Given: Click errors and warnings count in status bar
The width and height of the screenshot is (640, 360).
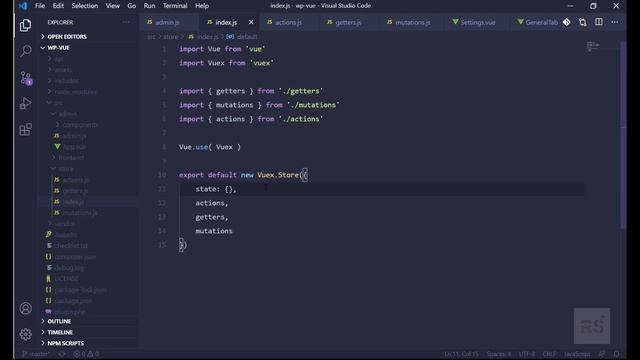Looking at the screenshot, I should click(86, 354).
